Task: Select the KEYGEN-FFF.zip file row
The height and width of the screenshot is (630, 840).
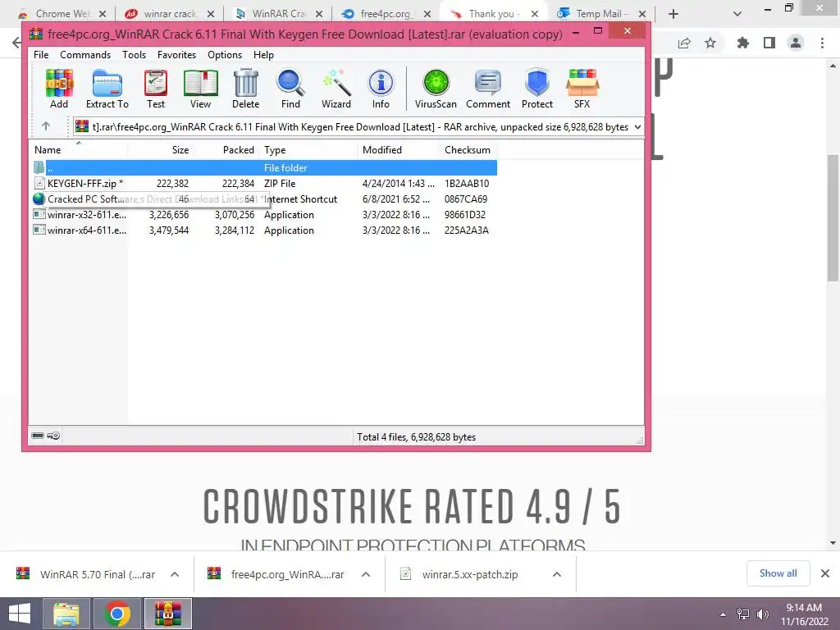Action: [263, 183]
